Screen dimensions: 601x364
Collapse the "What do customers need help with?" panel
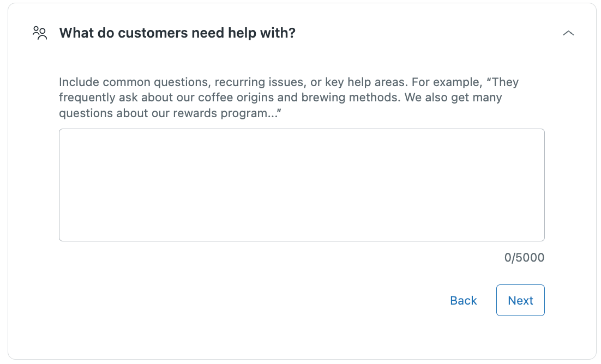(568, 33)
